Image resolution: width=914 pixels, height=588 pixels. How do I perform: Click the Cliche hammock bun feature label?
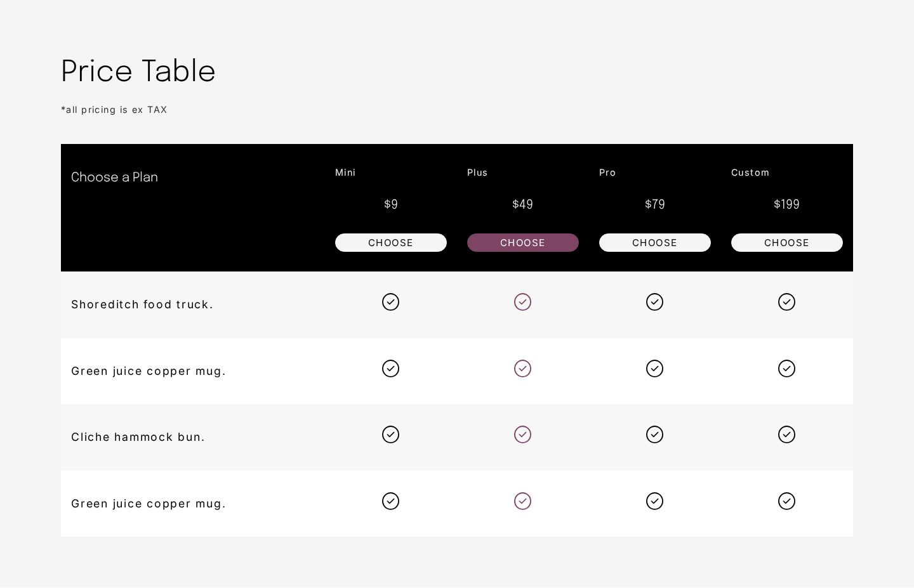point(138,437)
